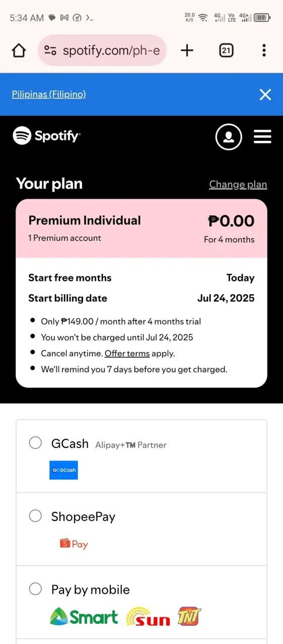The width and height of the screenshot is (283, 644).
Task: Tap the TNT carrier logo
Action: tap(189, 616)
